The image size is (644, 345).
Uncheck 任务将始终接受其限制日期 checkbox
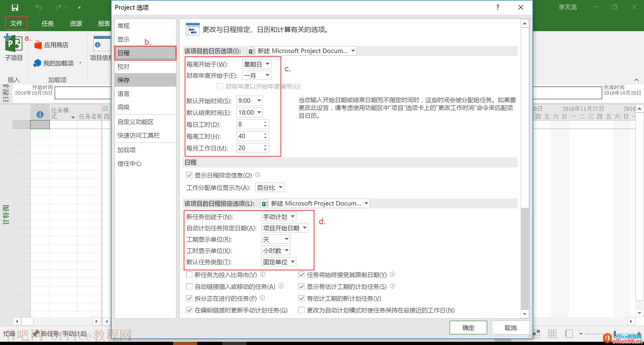click(301, 275)
